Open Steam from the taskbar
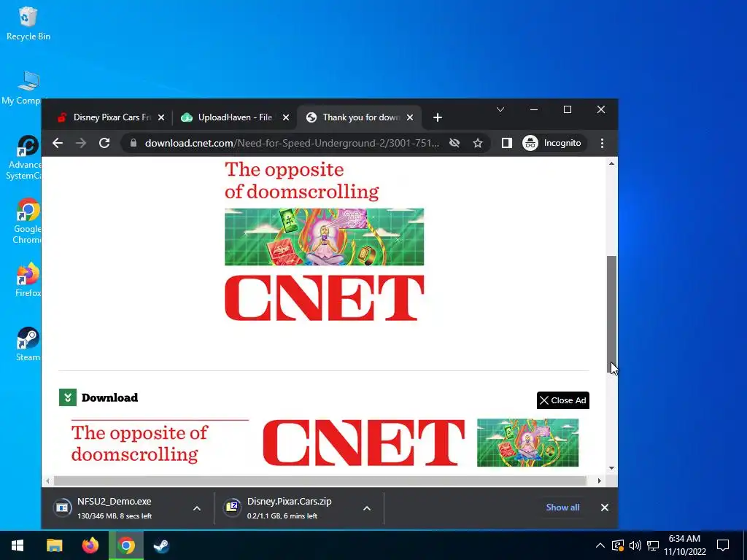 [161, 545]
